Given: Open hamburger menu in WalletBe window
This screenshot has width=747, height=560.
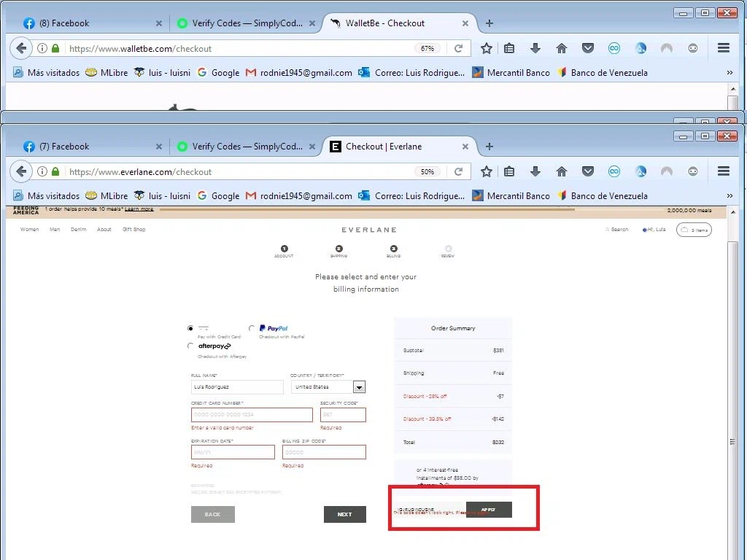Looking at the screenshot, I should [724, 47].
